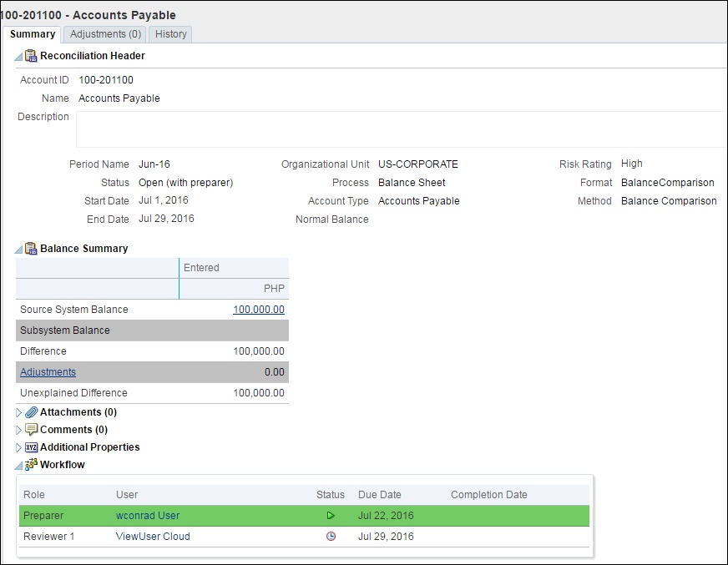Open the History tab
This screenshot has height=565, width=728.
170,34
